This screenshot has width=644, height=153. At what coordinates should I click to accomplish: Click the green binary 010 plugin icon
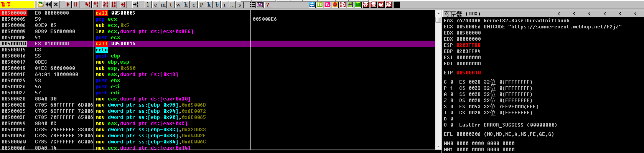(350, 5)
